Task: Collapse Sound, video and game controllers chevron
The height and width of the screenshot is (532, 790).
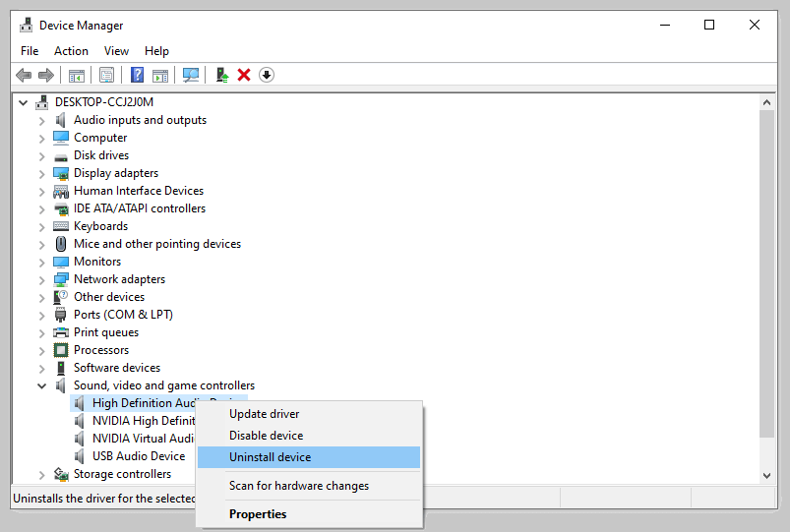Action: [x=42, y=385]
